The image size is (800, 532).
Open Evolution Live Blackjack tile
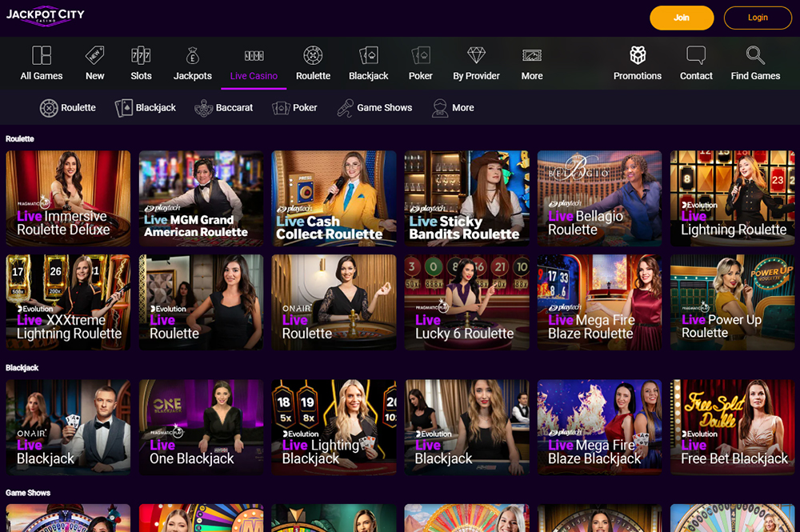tap(467, 427)
